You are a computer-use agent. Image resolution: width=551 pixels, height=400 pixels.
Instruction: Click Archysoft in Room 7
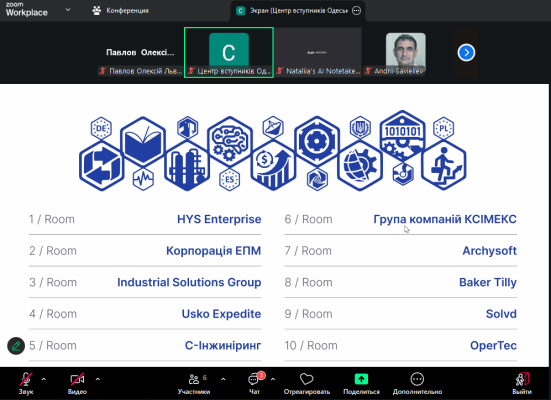pos(490,251)
